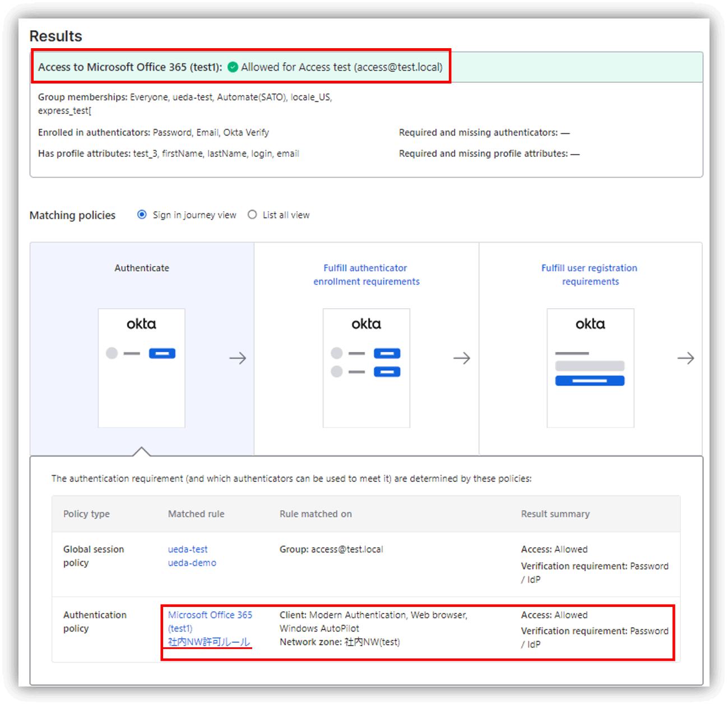Click the Matched rule column header
The height and width of the screenshot is (705, 728).
click(196, 514)
